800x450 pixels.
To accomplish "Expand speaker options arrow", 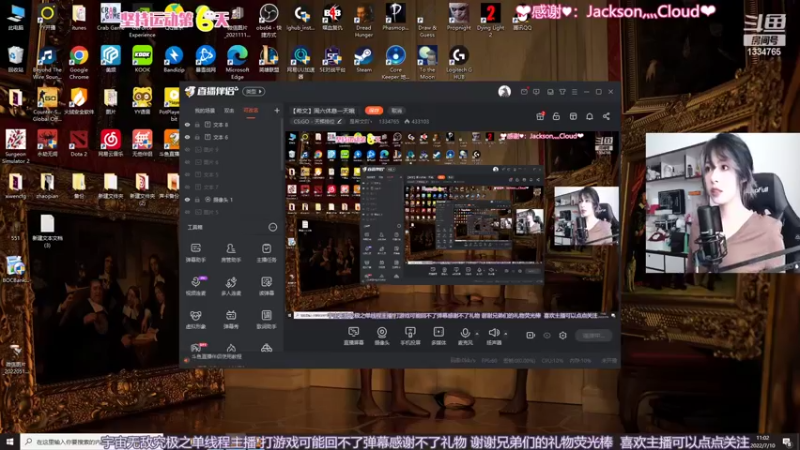I will pyautogui.click(x=506, y=334).
